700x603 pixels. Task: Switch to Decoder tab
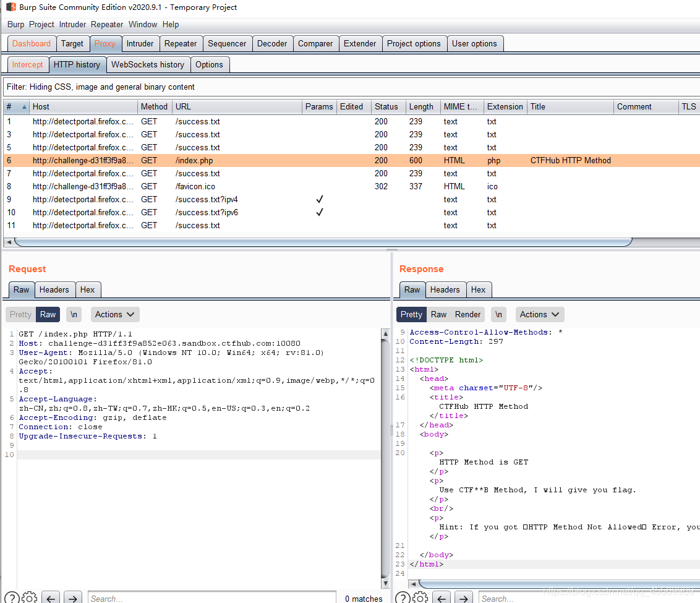[272, 43]
